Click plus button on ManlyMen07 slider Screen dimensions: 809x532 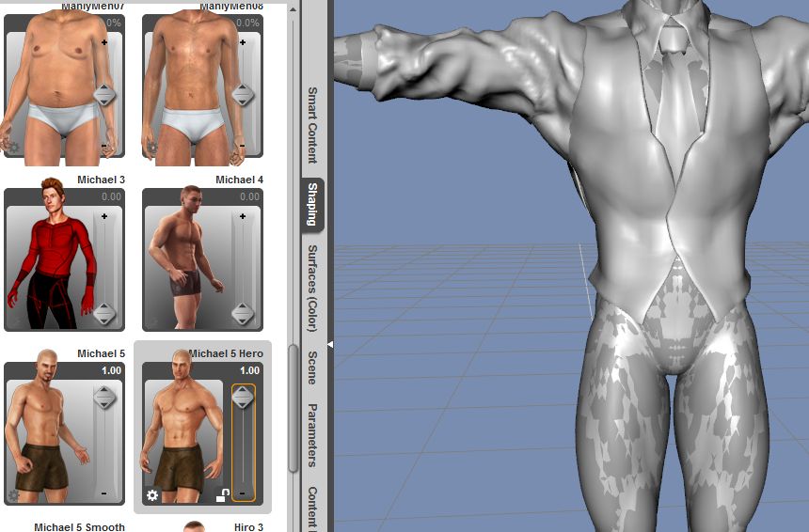click(104, 42)
